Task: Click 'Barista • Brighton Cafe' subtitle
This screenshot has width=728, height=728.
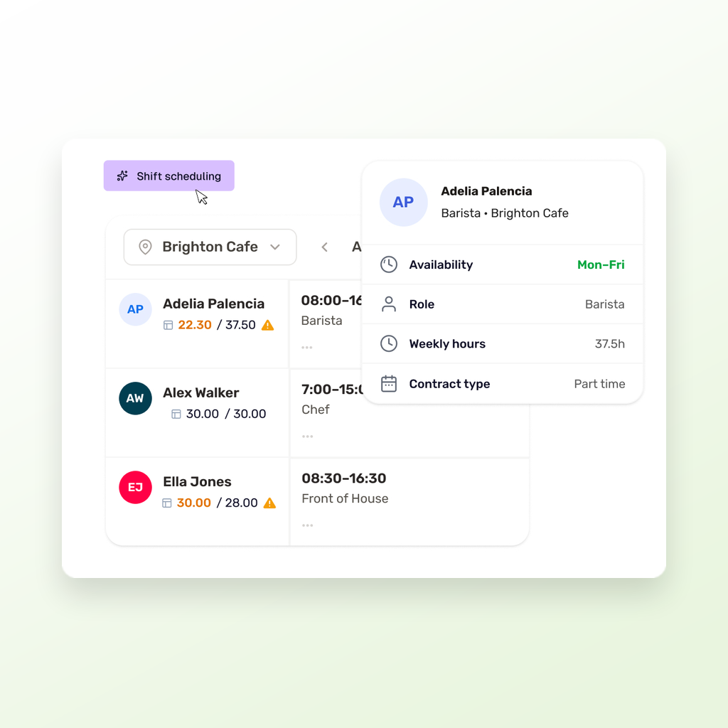Action: [505, 213]
